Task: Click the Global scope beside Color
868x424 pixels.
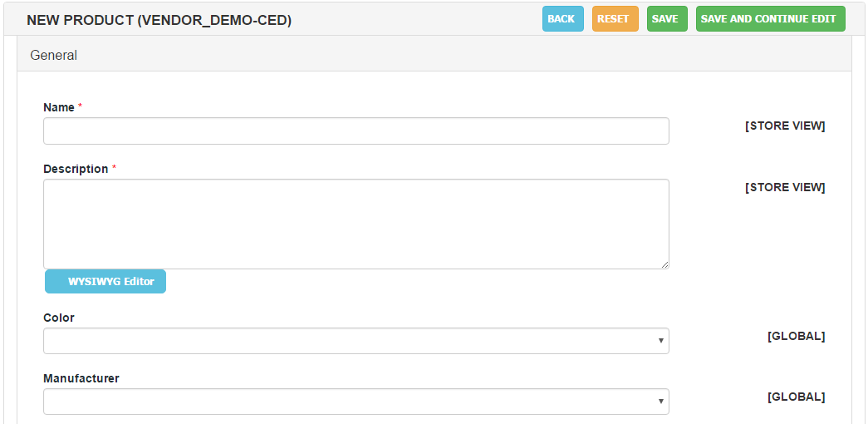Action: pyautogui.click(x=796, y=336)
